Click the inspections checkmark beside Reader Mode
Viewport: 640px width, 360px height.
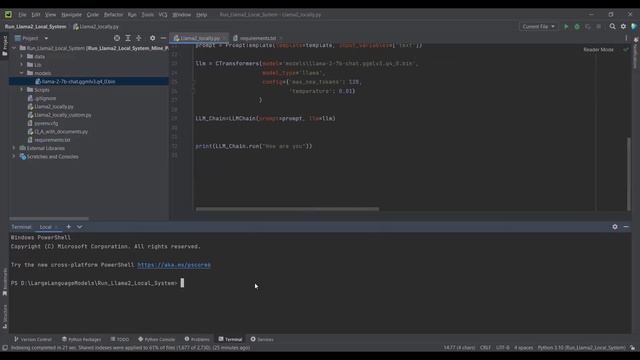coord(626,49)
